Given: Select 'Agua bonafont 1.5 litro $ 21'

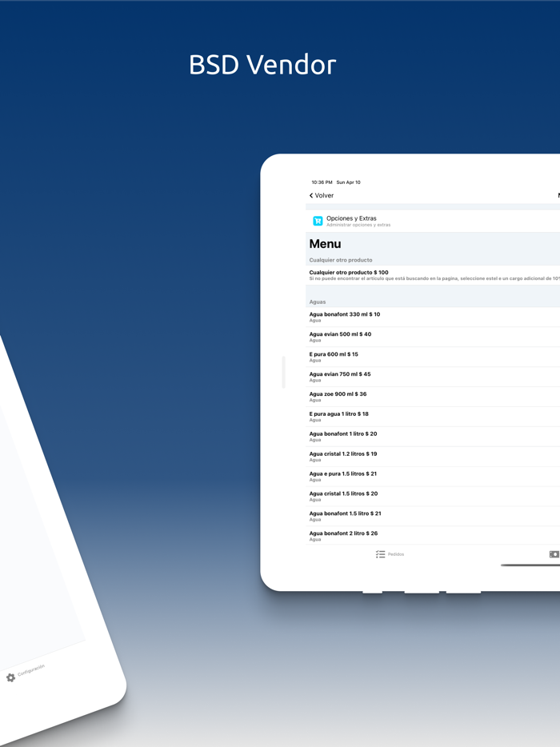Looking at the screenshot, I should 433,517.
